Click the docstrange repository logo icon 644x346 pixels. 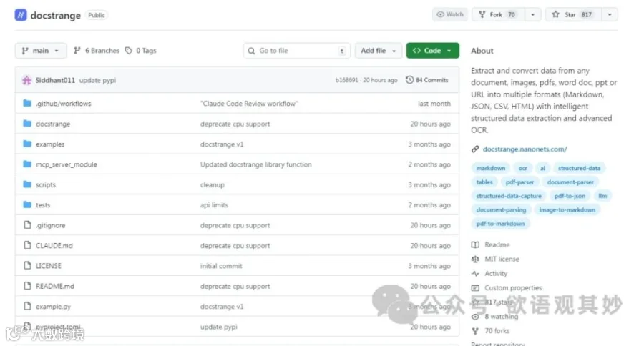point(21,15)
